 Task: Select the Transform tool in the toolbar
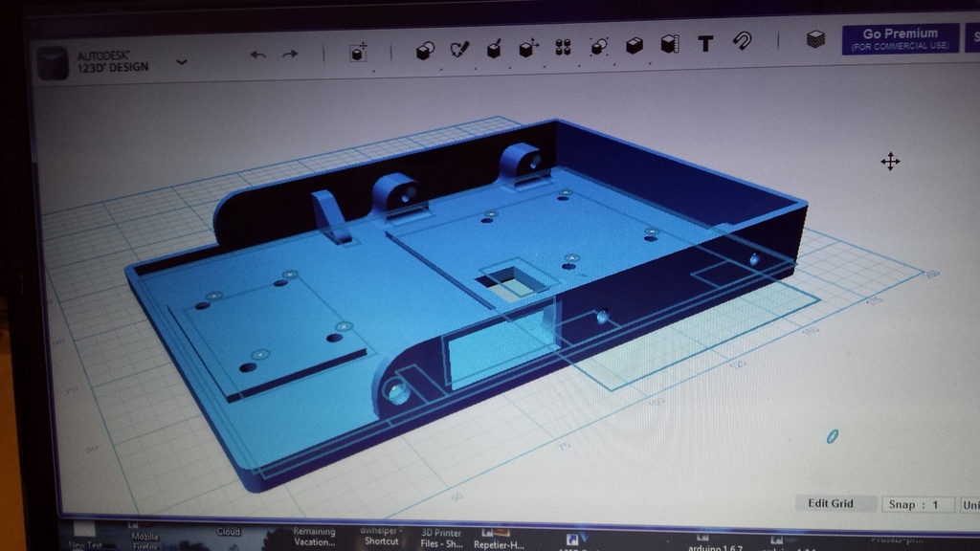point(359,54)
